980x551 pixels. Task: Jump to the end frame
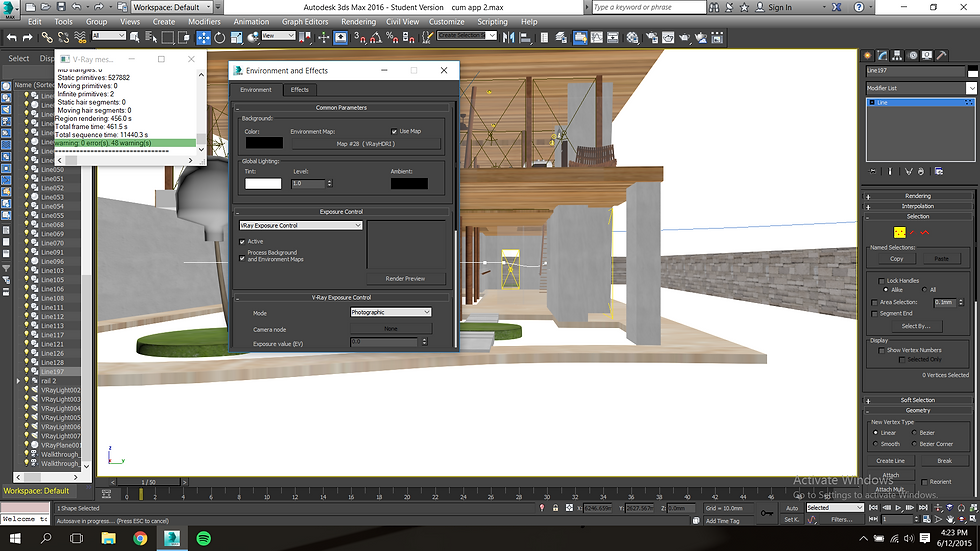922,508
